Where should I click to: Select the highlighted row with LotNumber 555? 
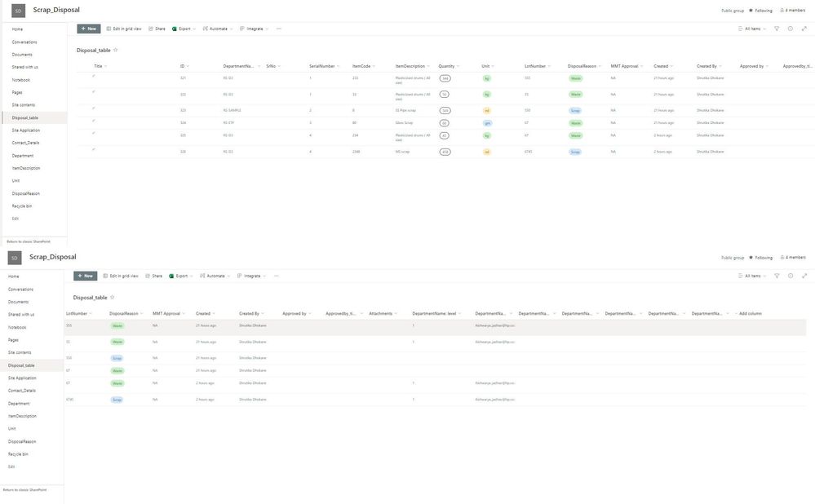click(x=436, y=327)
